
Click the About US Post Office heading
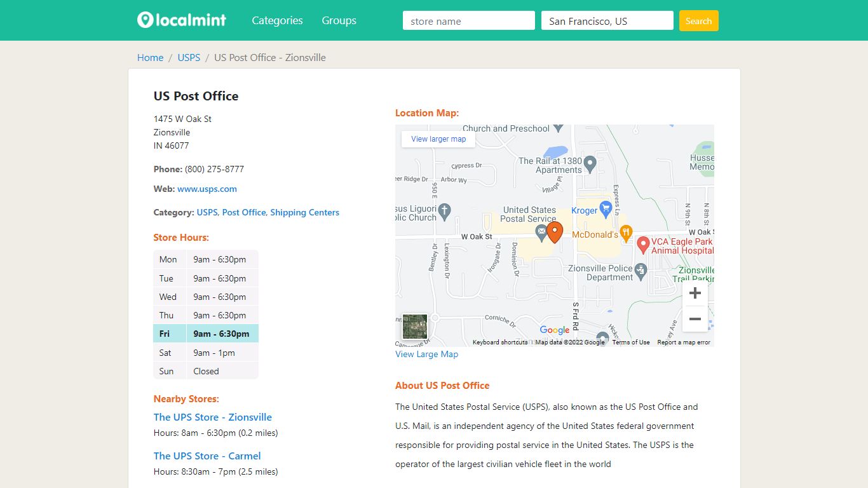click(442, 386)
